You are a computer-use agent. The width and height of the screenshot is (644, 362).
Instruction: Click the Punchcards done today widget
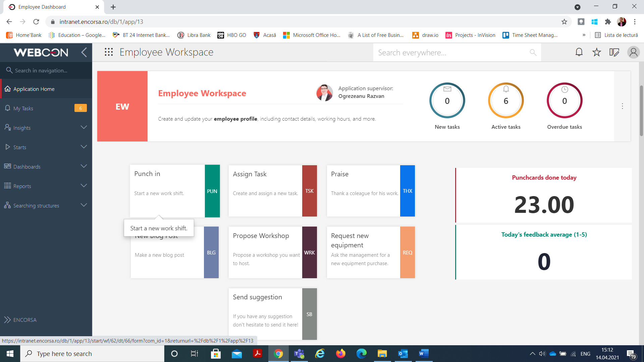click(x=544, y=195)
